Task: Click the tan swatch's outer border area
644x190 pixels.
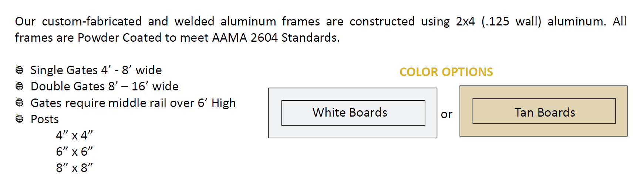Action: (x=543, y=92)
